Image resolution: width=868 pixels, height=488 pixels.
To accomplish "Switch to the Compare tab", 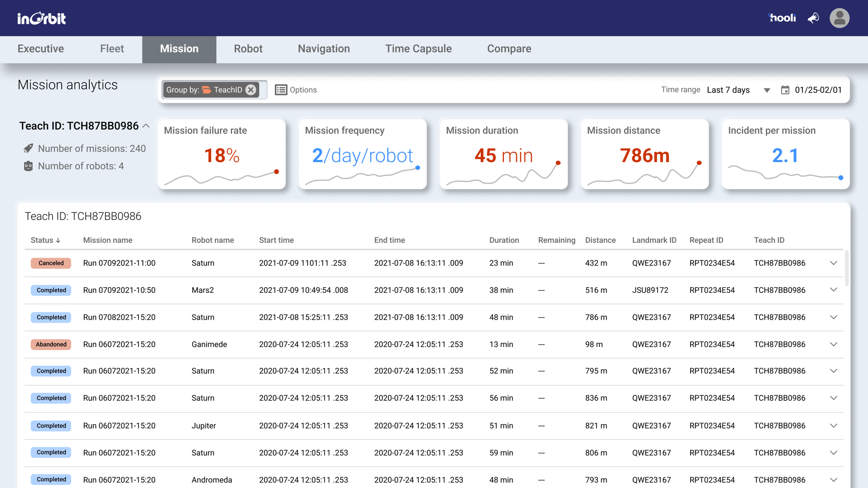I will coord(509,49).
